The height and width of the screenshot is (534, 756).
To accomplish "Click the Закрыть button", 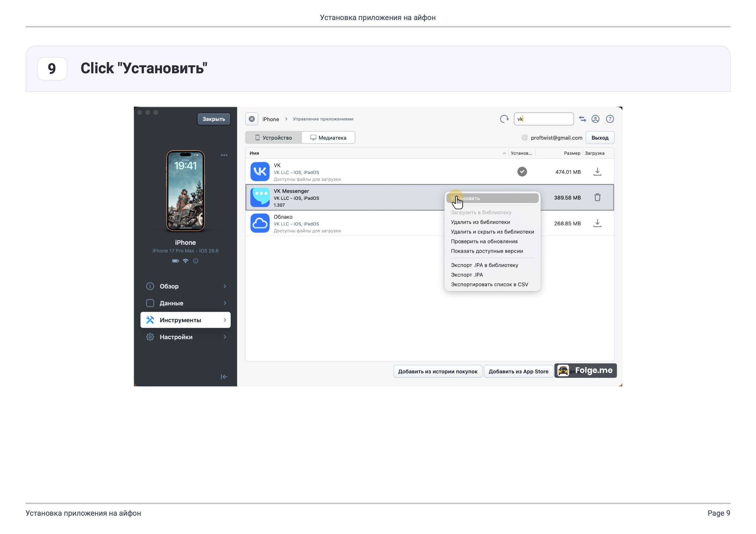I will 214,119.
